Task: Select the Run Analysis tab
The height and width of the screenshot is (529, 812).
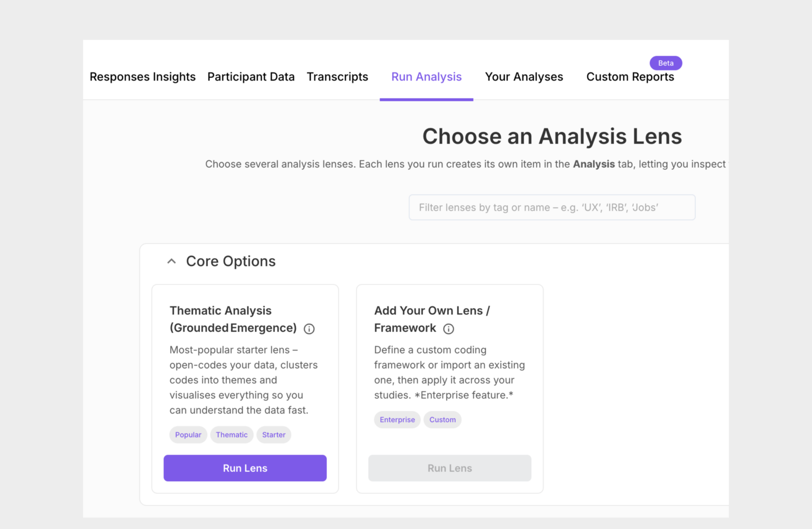Action: 427,77
